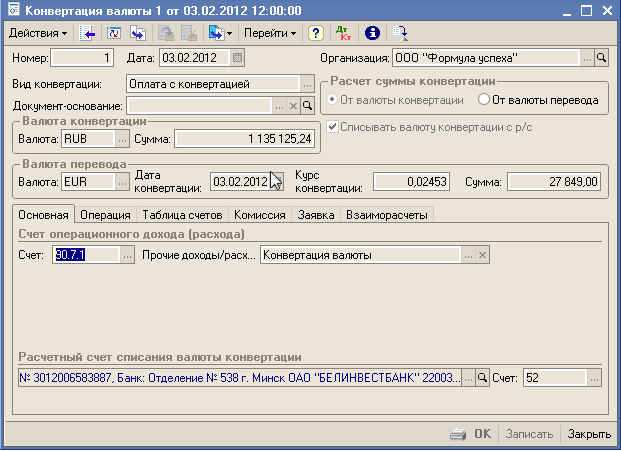Show Дт/Кт postings icon

coord(343,33)
